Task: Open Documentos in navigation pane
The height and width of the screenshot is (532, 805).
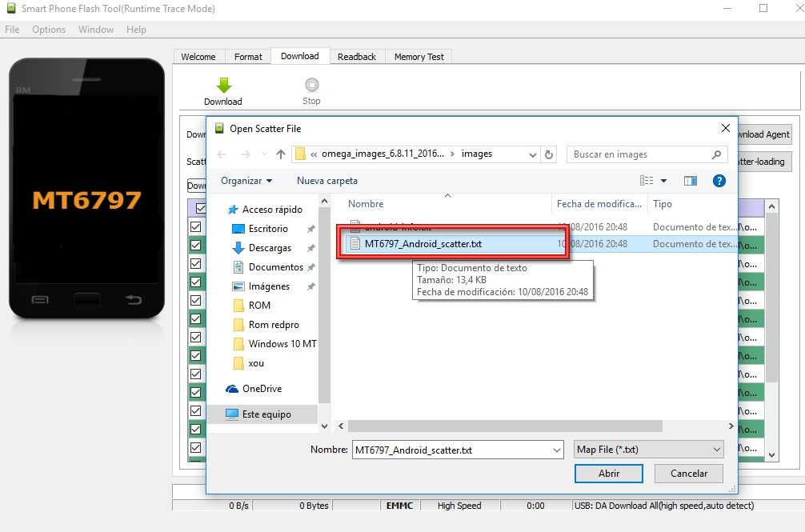Action: [276, 267]
